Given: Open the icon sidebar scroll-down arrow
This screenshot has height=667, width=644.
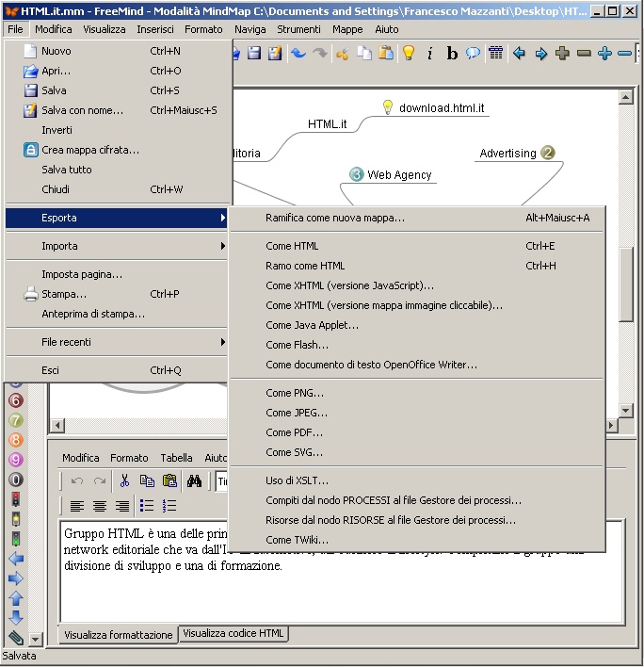Looking at the screenshot, I should click(36, 639).
